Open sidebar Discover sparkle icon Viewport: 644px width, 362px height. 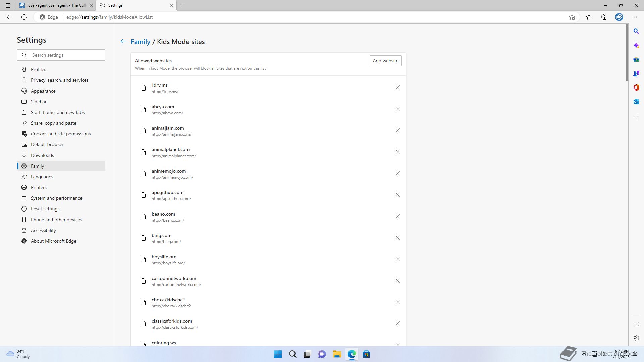pyautogui.click(x=636, y=45)
